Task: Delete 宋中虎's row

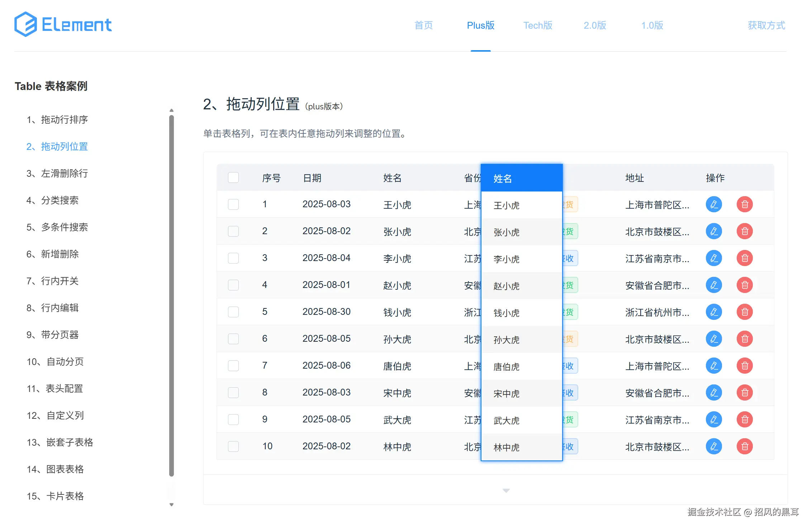Action: (745, 392)
